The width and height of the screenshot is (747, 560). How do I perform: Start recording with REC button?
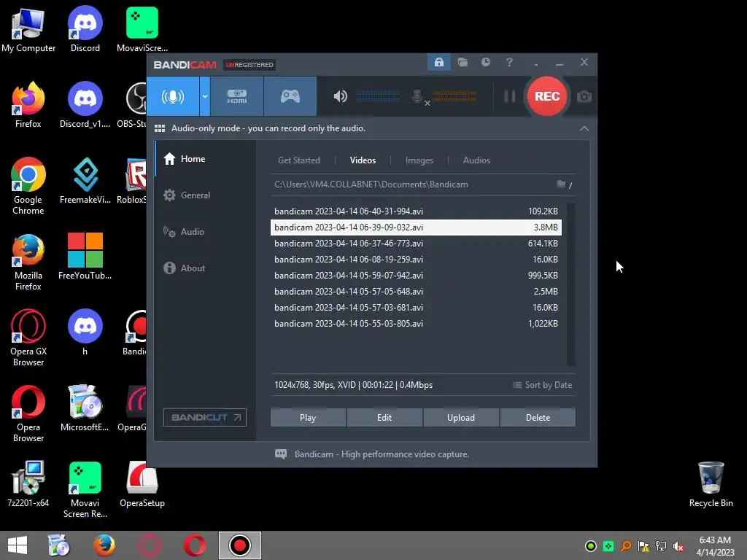coord(547,96)
